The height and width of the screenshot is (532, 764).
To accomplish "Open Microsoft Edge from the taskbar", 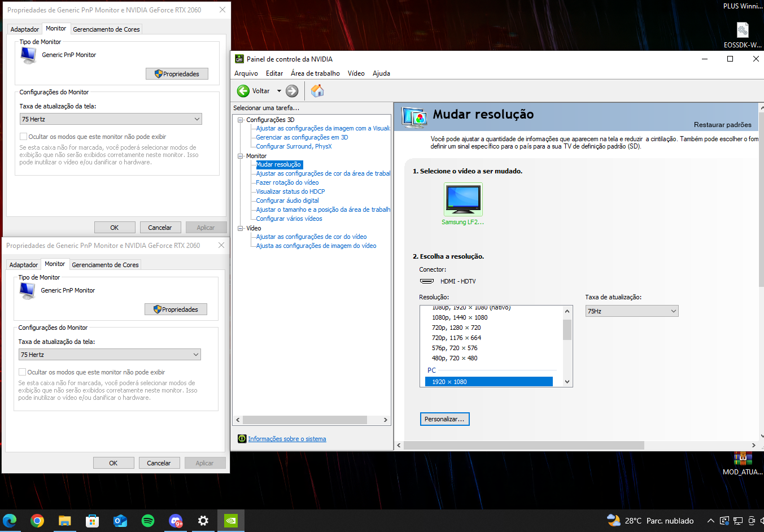I will [x=10, y=521].
